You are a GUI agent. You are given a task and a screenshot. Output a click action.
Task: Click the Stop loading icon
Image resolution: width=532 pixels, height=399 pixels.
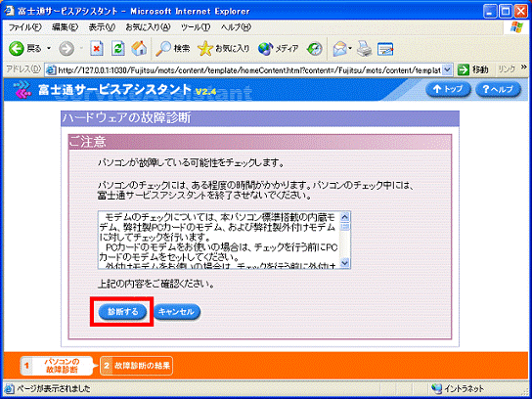[97, 49]
